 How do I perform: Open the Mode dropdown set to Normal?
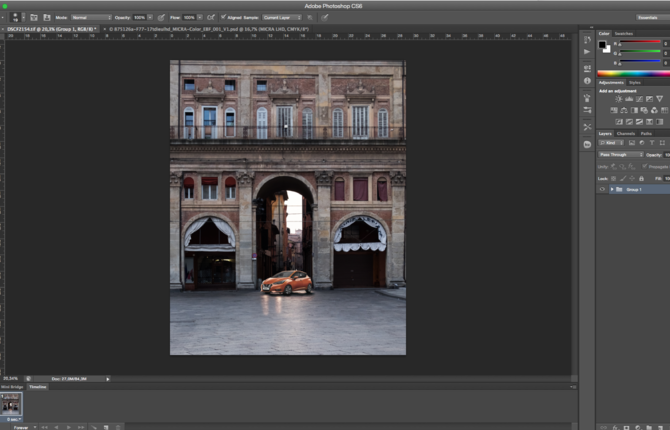point(91,18)
